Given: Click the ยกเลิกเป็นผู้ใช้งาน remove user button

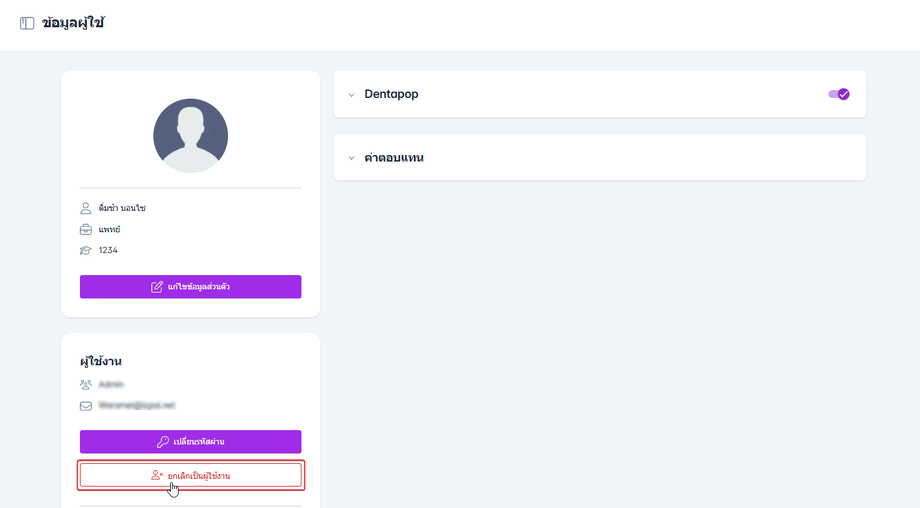Looking at the screenshot, I should 191,475.
